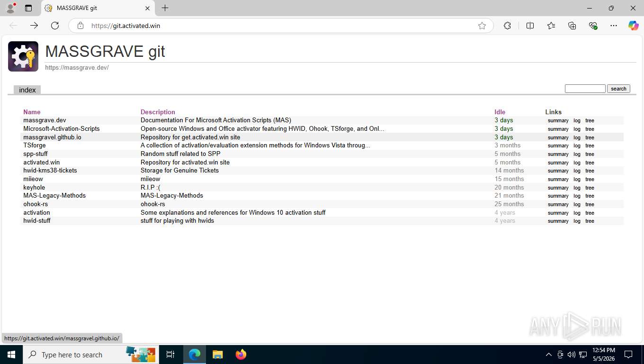Image resolution: width=644 pixels, height=364 pixels.
Task: Reload the page with the refresh icon
Action: point(55,26)
